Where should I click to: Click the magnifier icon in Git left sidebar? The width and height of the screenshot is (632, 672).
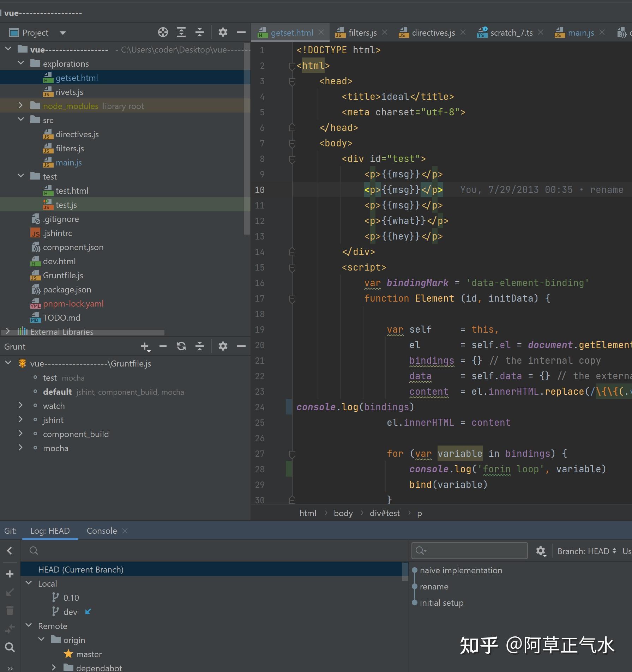tap(10, 647)
